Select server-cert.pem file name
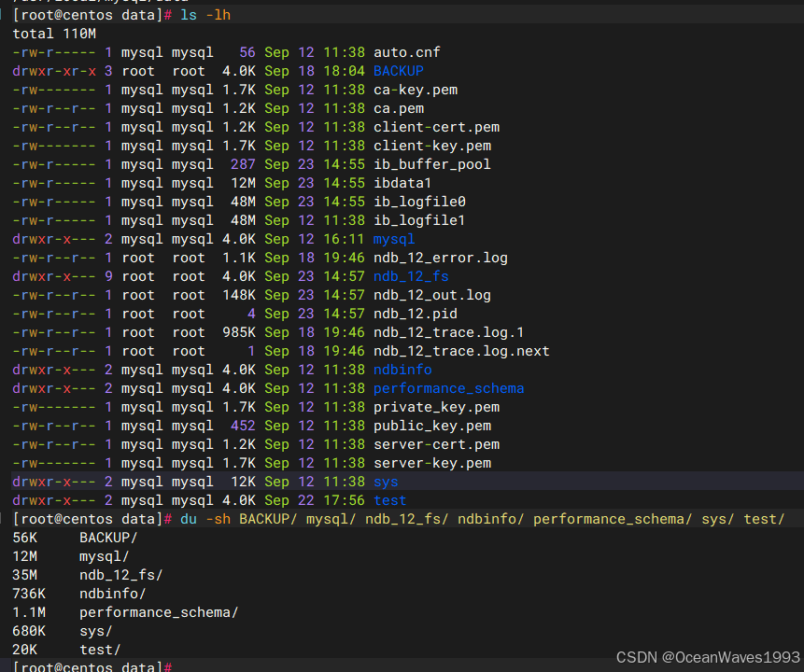 tap(436, 444)
